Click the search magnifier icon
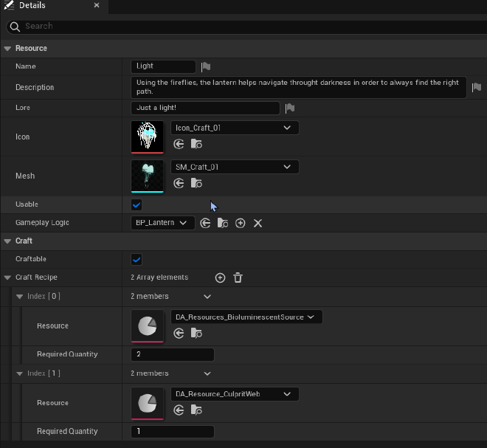This screenshot has height=448, width=487. pyautogui.click(x=15, y=27)
